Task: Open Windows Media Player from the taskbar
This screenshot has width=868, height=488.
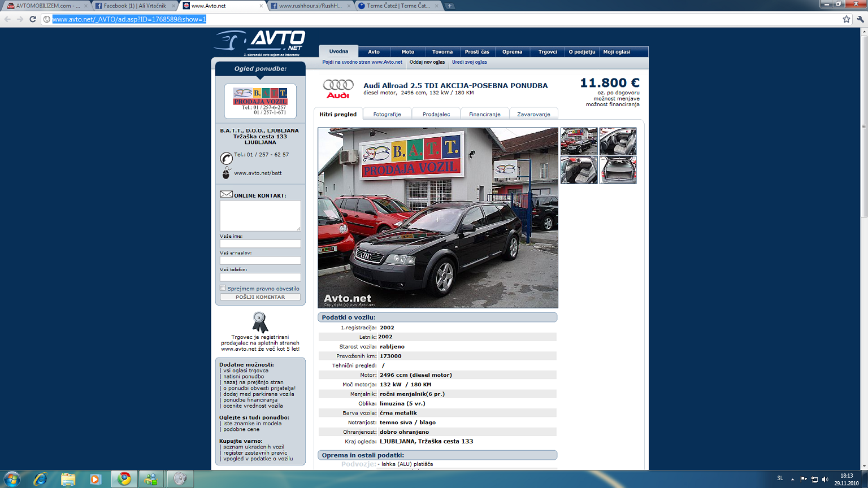Action: [x=95, y=479]
